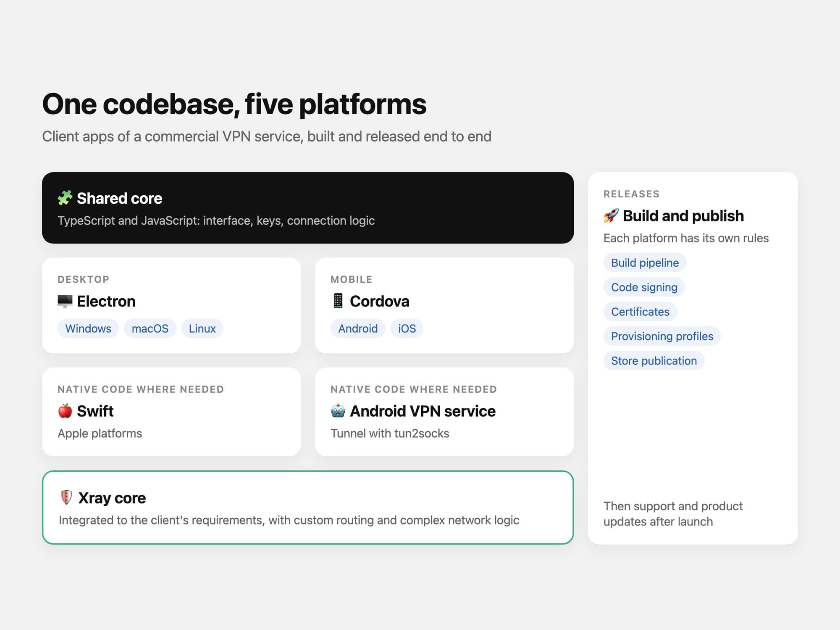Select the macOS platform chip
This screenshot has height=630, width=840.
click(x=150, y=328)
